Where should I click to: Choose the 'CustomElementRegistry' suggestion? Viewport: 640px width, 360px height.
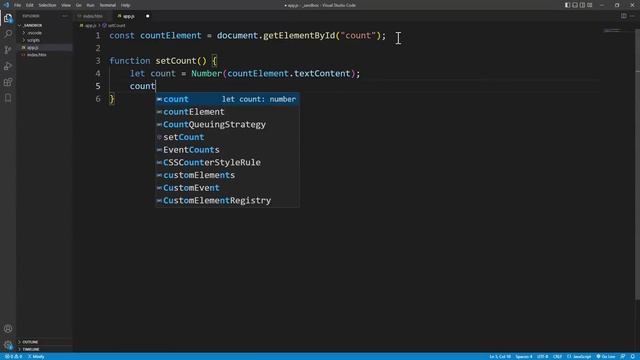(227, 200)
